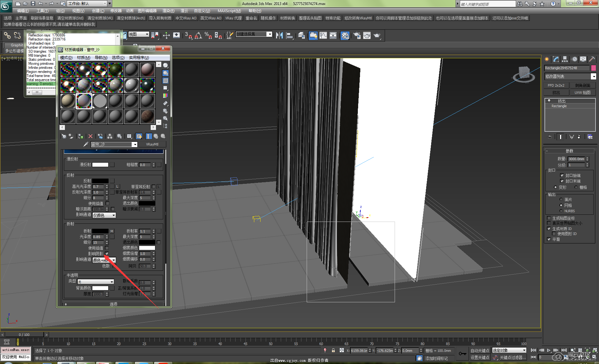The width and height of the screenshot is (599, 364).
Task: Click the 自动关键点 button
Action: [480, 351]
